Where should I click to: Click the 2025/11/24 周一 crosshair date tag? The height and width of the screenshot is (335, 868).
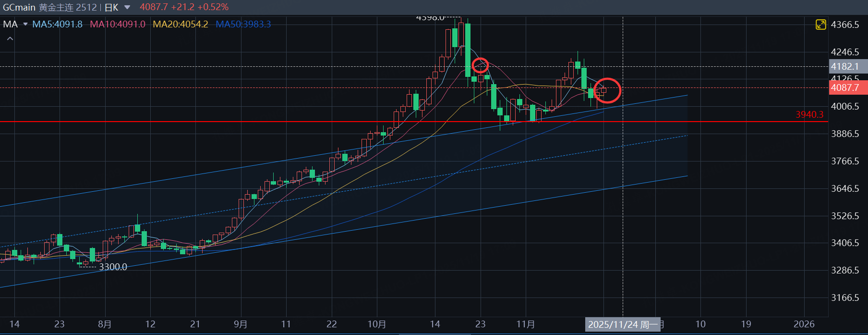(x=623, y=324)
